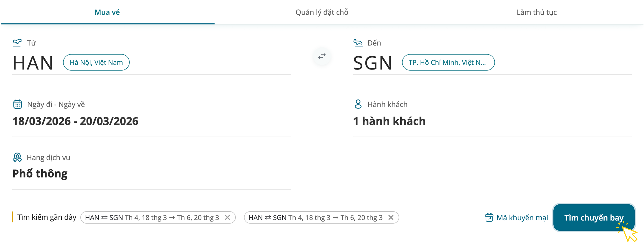Open the Phổ thông service class dropdown

pyautogui.click(x=40, y=173)
